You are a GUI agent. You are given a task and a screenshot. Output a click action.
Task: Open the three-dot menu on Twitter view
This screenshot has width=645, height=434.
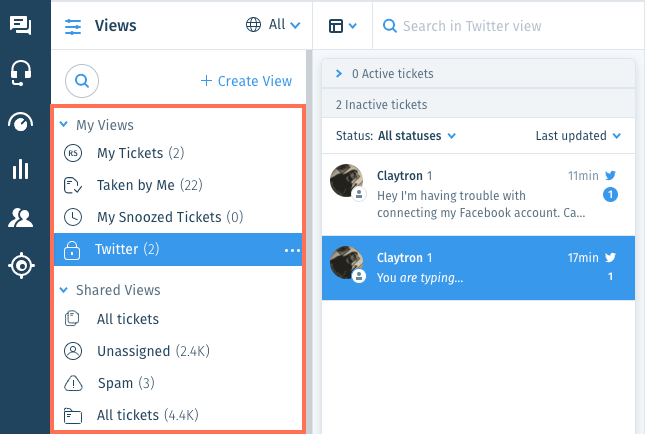(x=292, y=250)
